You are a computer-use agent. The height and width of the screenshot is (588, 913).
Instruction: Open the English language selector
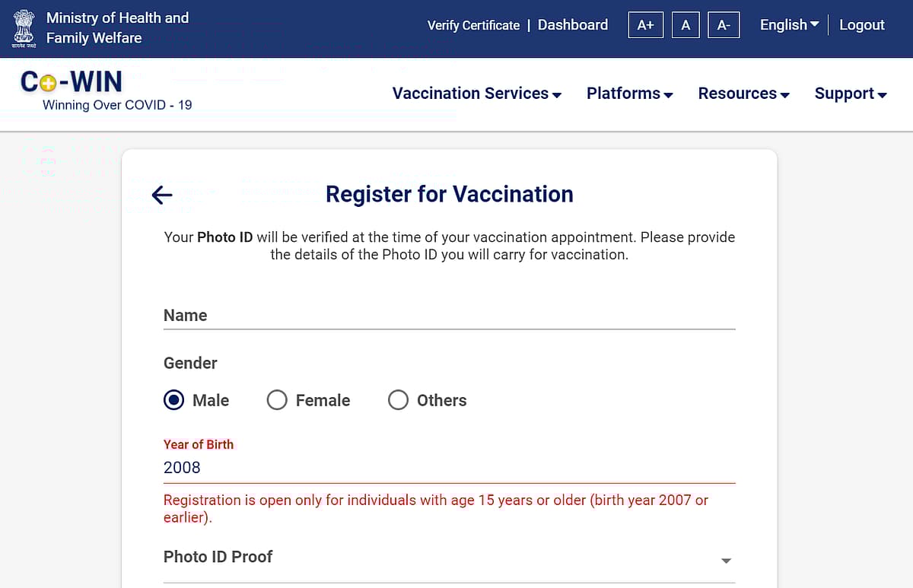(x=789, y=25)
